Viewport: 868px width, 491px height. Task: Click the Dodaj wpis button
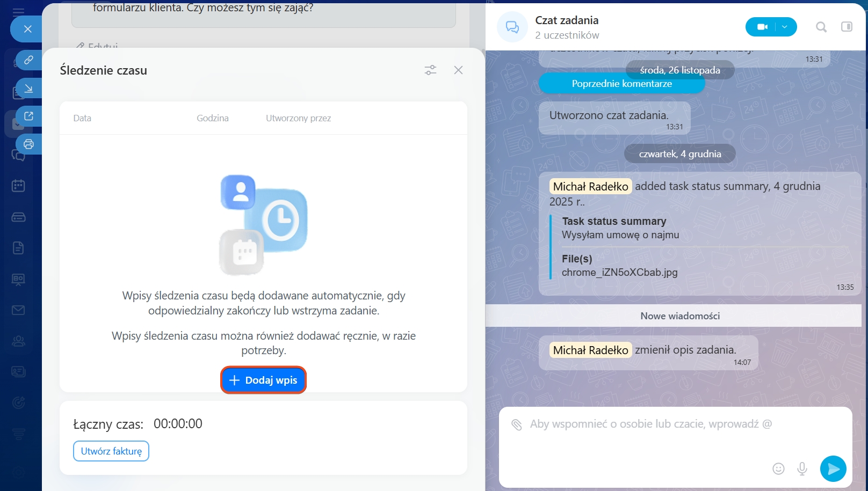(263, 380)
